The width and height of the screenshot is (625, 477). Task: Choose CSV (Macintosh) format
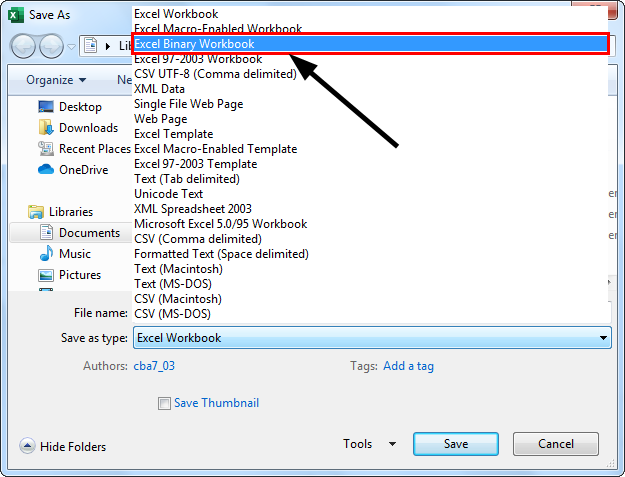(x=369, y=299)
